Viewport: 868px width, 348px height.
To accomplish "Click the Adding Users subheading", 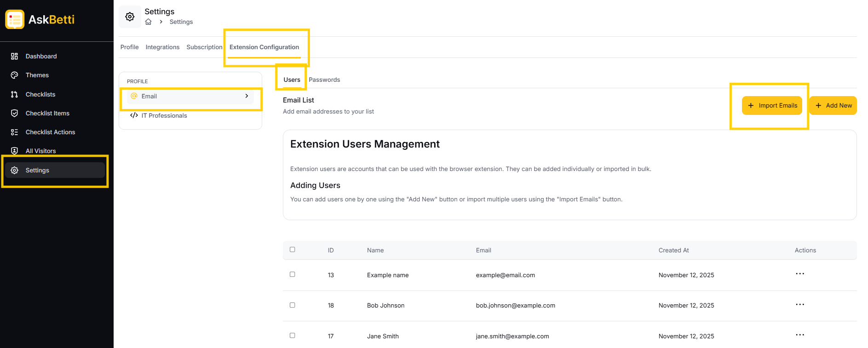I will coord(315,185).
